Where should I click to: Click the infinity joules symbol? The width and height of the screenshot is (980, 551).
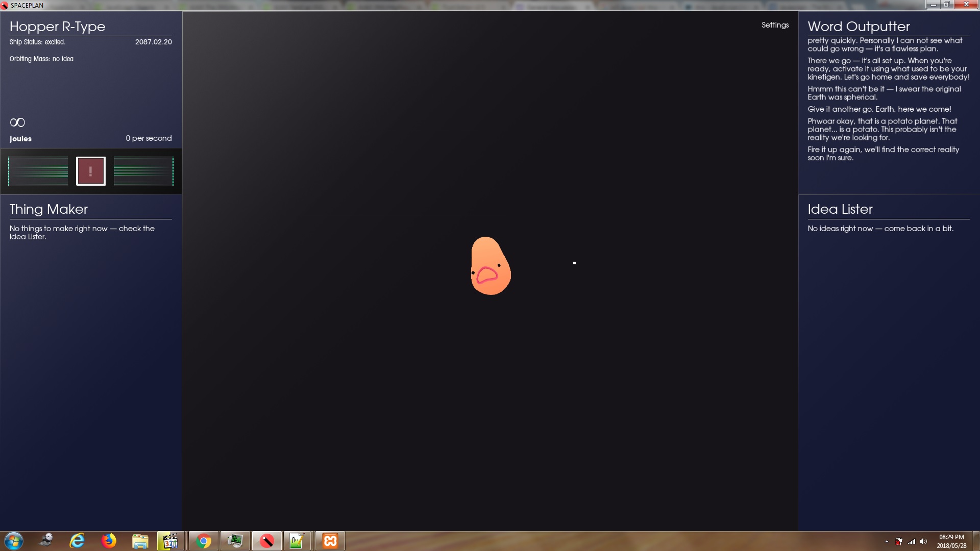[x=17, y=122]
